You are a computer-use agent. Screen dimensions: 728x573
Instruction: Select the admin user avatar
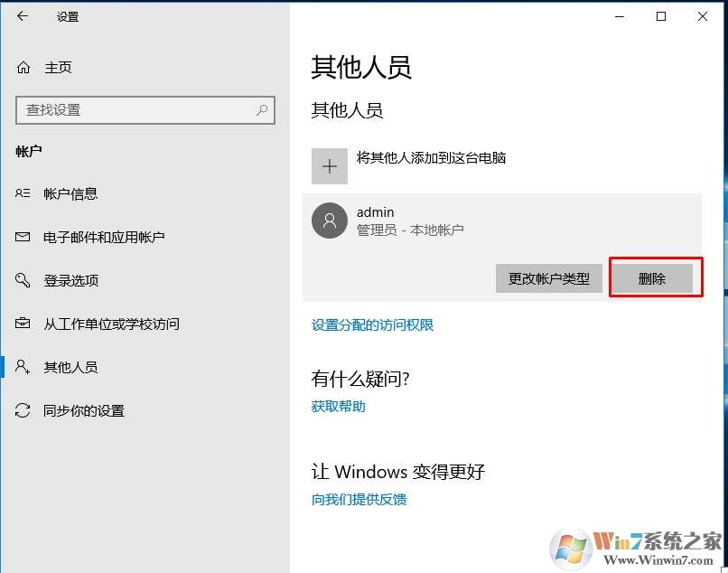click(330, 221)
